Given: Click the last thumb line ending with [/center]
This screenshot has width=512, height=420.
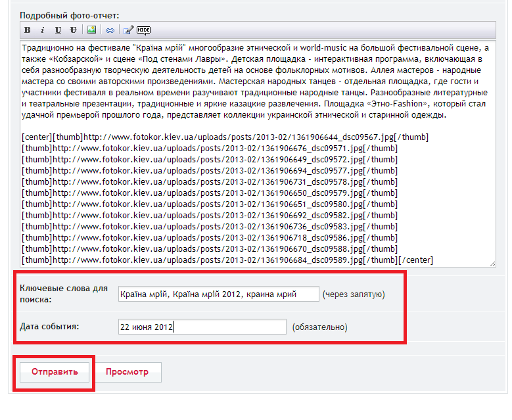Looking at the screenshot, I should coord(227,260).
